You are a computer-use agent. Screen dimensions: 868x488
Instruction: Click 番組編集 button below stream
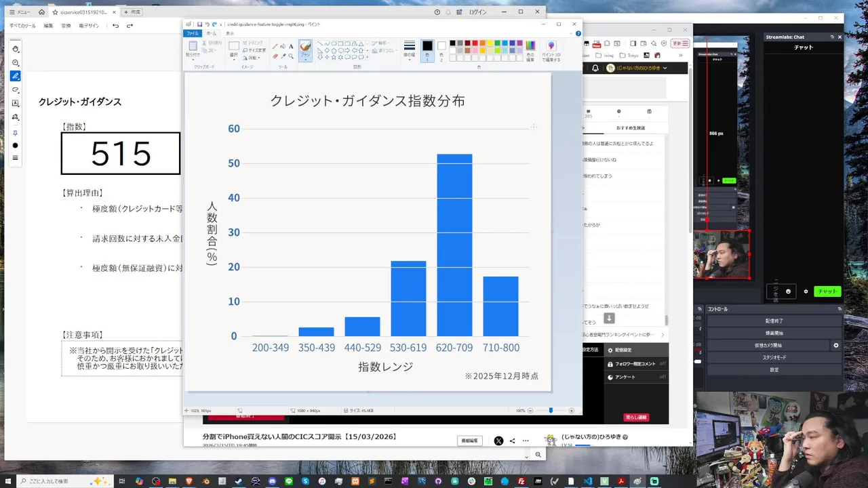point(470,441)
